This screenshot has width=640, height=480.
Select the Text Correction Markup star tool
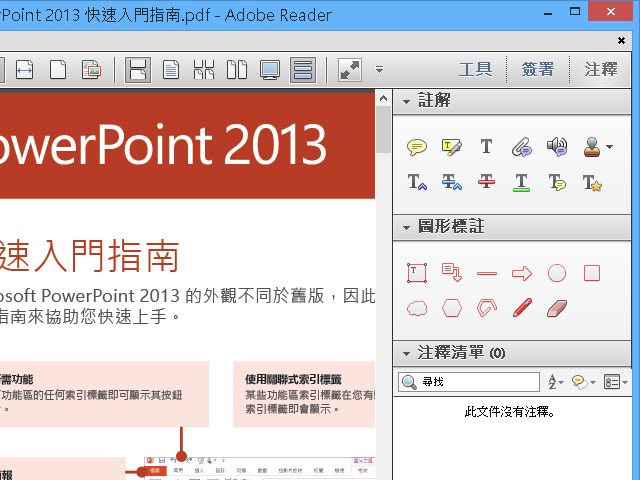[592, 182]
